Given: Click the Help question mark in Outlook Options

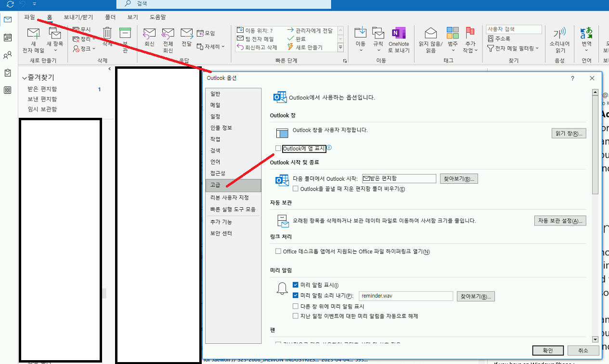Looking at the screenshot, I should pos(572,78).
